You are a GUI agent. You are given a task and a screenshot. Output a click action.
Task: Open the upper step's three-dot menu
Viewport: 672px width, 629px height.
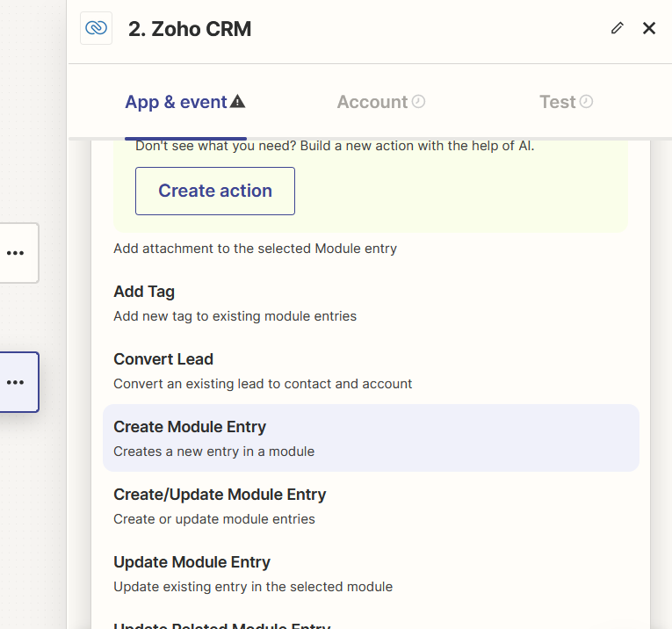click(x=16, y=253)
